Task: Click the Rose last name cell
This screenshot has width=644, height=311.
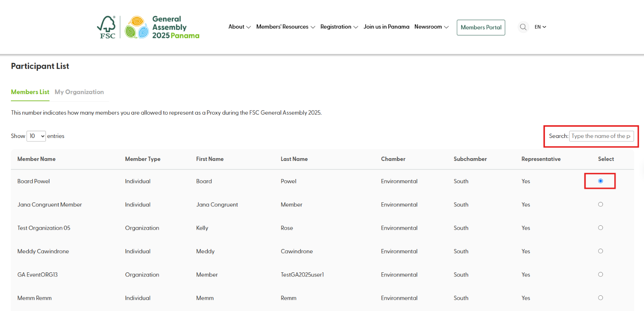Action: (x=287, y=228)
